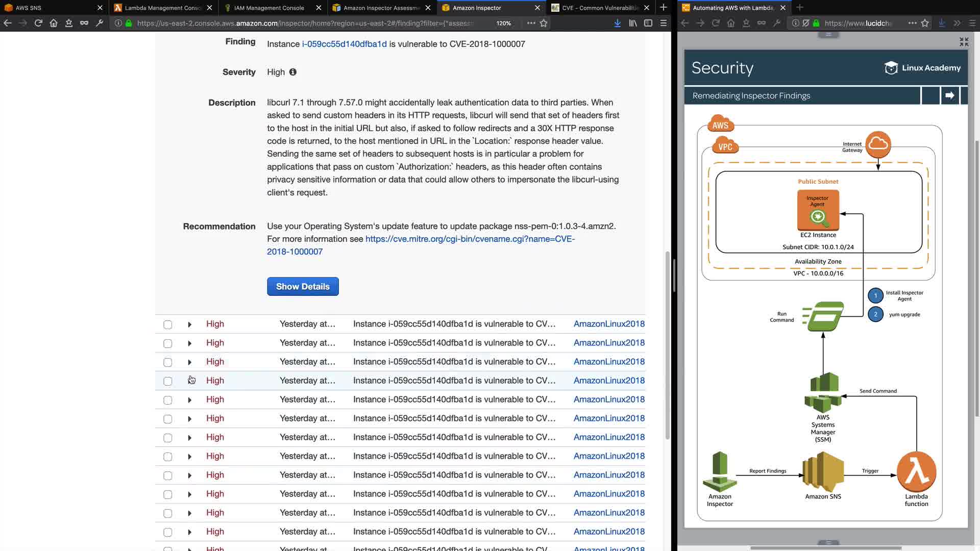The image size is (980, 551).
Task: Click the next slide arrow in Lucidchart
Action: (949, 95)
